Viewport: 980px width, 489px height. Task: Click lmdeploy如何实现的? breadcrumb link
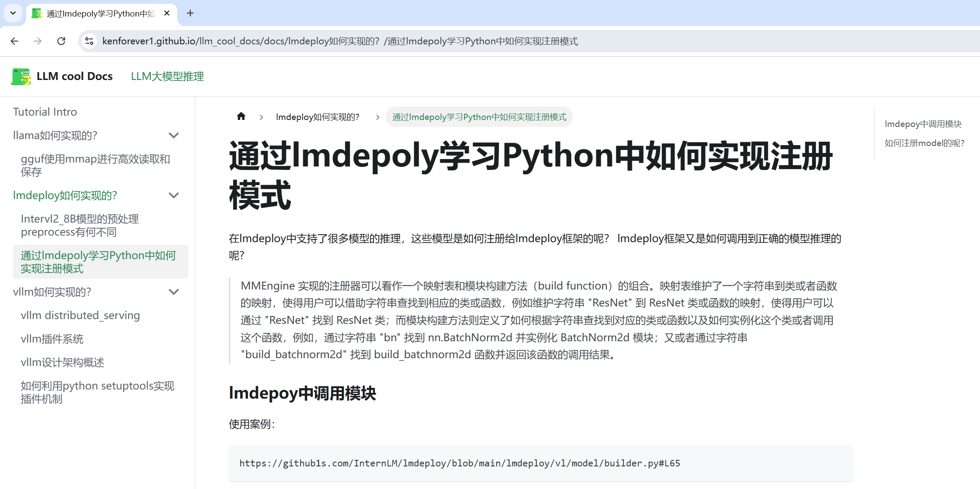point(318,117)
